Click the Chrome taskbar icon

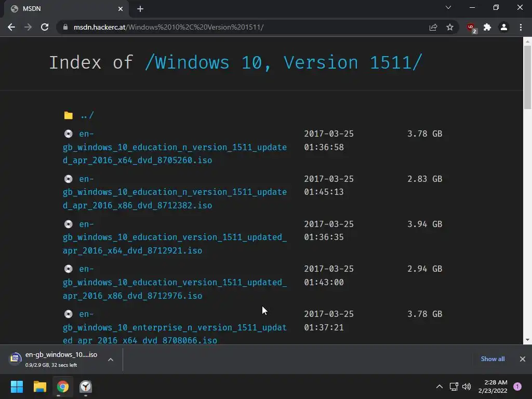coord(63,387)
